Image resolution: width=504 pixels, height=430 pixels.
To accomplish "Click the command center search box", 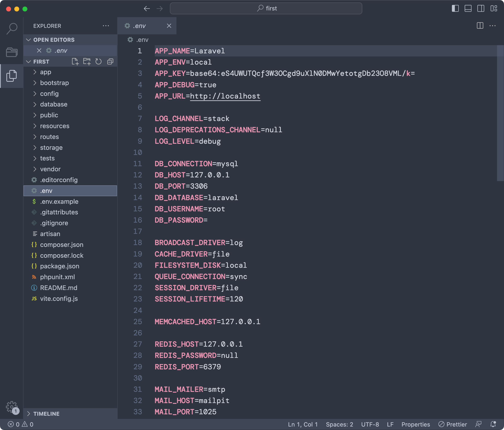I will click(x=266, y=9).
